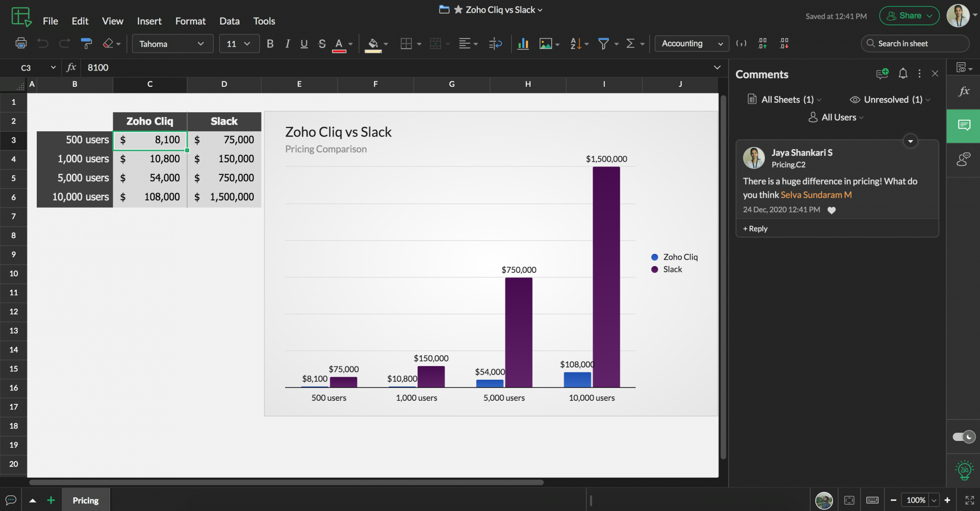This screenshot has height=511, width=980.
Task: Insert a chart using the chart icon
Action: (522, 44)
